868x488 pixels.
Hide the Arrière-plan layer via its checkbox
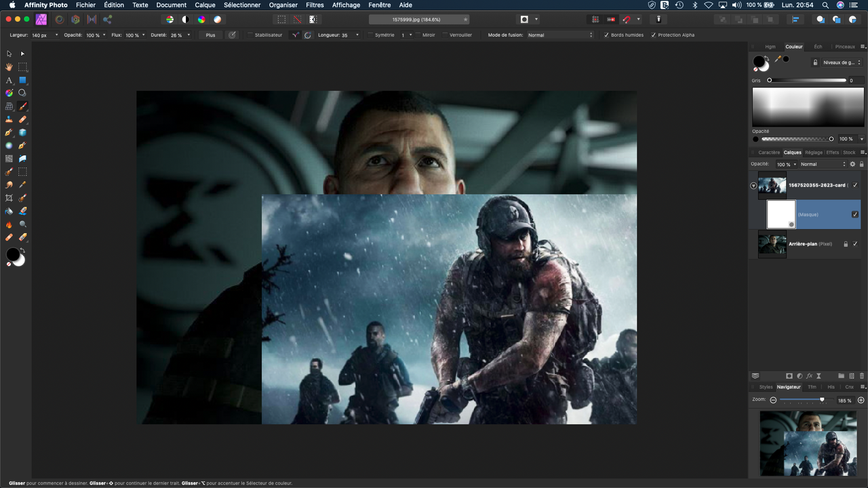pyautogui.click(x=855, y=243)
